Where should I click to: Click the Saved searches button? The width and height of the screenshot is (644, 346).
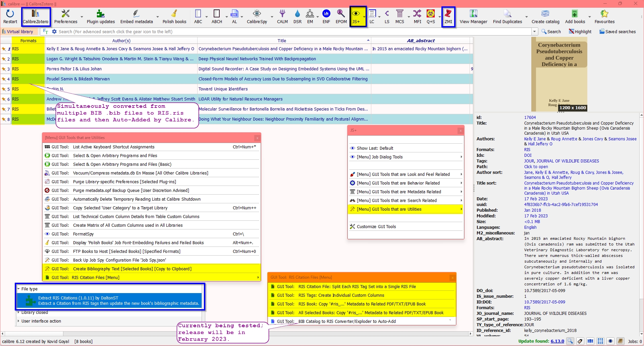(617, 31)
